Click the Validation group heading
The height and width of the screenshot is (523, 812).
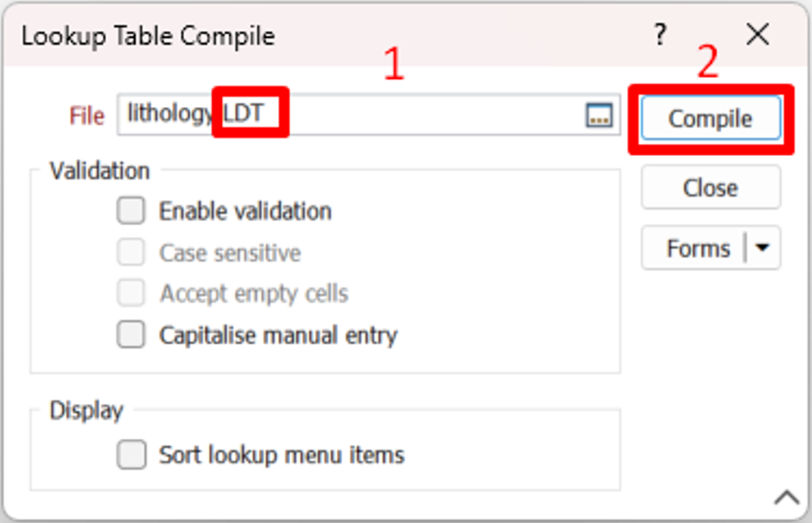click(x=99, y=171)
